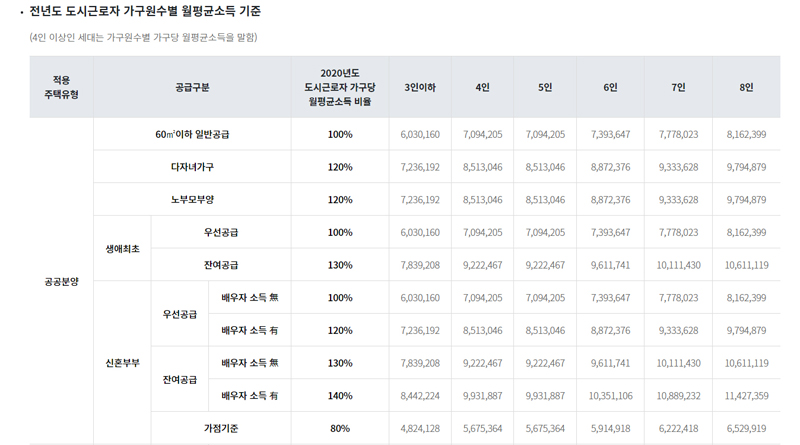Select the 가점기준 row label
This screenshot has height=445, width=800.
221,428
